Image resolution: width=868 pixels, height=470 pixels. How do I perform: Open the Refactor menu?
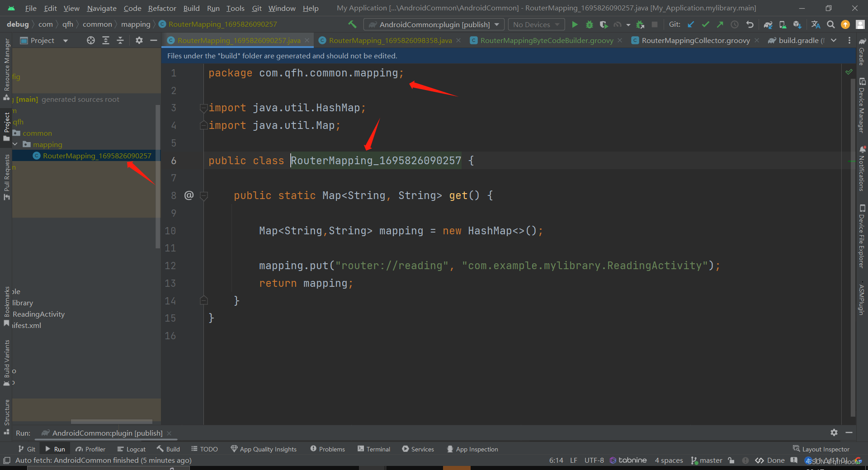(162, 8)
